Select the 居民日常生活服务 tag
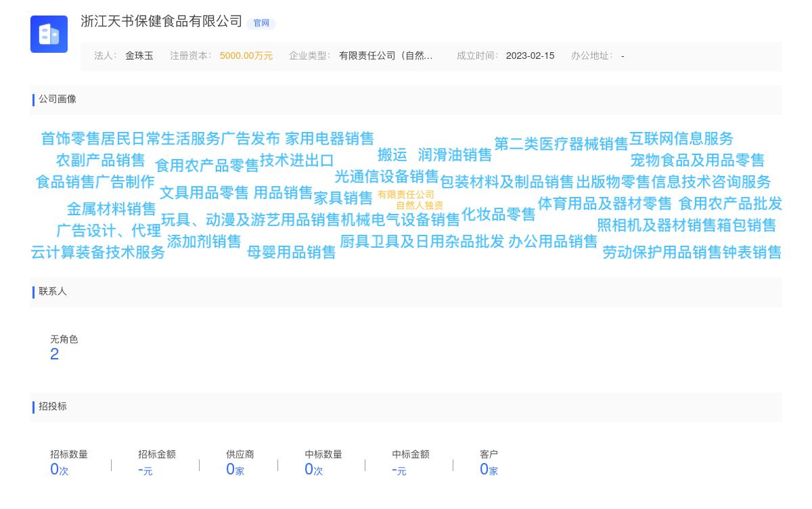Image resolution: width=812 pixels, height=509 pixels. [160, 139]
